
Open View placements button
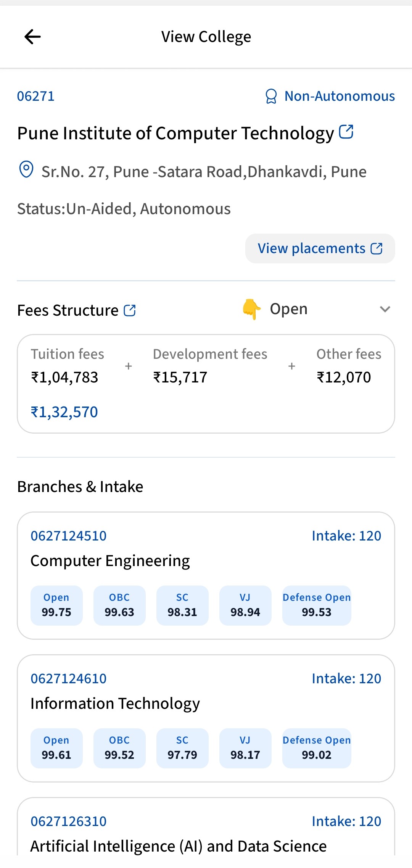click(320, 248)
